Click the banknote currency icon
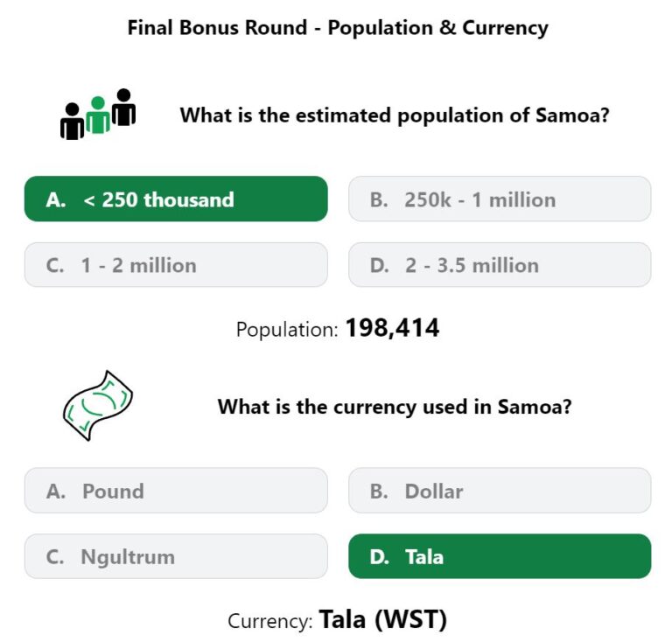 tap(98, 406)
